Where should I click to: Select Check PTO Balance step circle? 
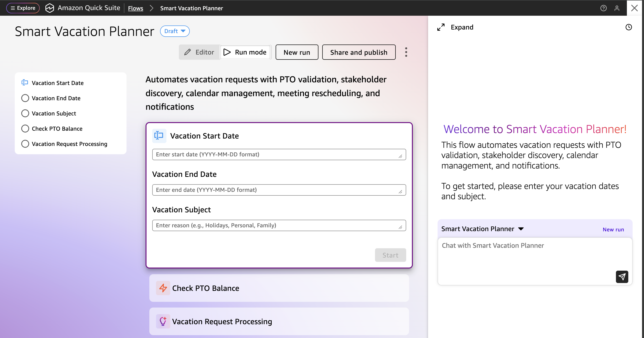click(x=25, y=129)
